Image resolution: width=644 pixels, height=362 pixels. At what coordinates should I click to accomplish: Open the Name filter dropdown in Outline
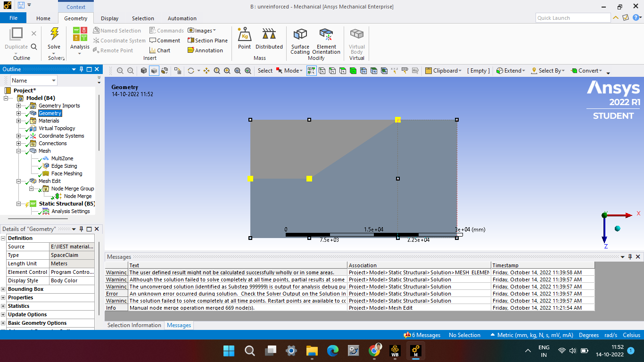pyautogui.click(x=53, y=81)
